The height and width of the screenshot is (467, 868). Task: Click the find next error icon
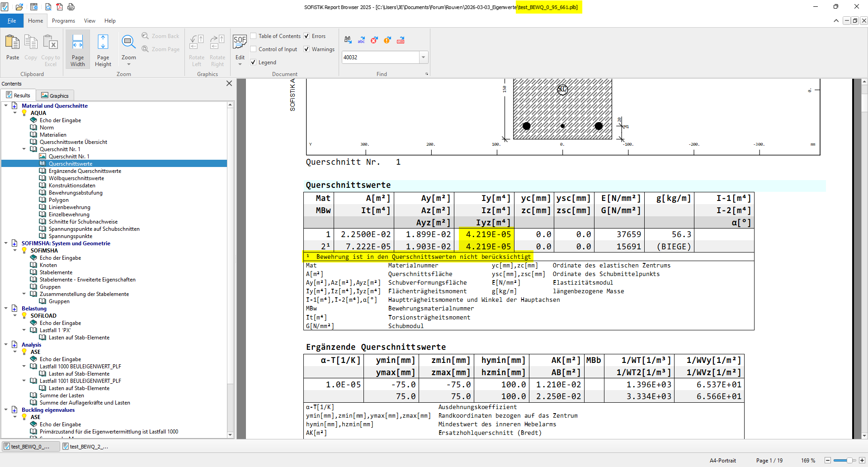(374, 40)
